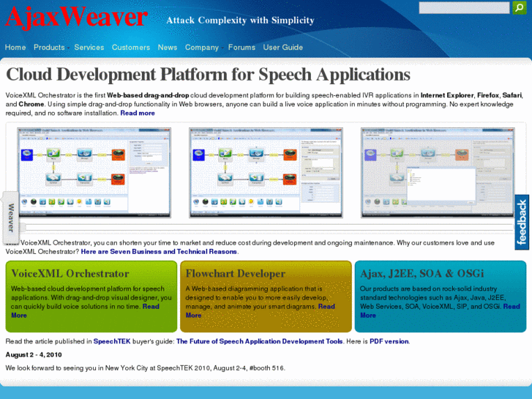Click the blue start node in second thumbnail

[x=199, y=154]
